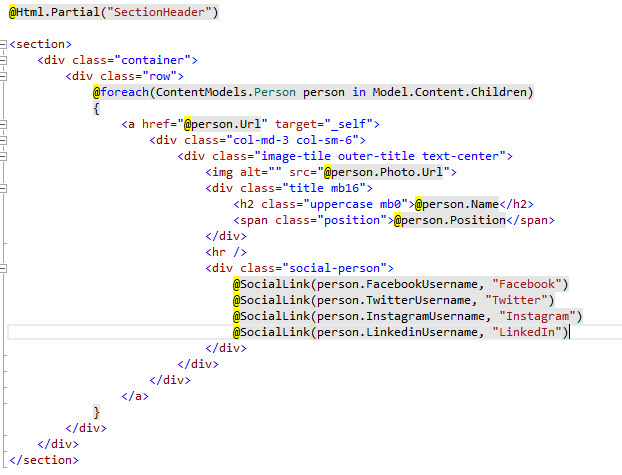Image resolution: width=622 pixels, height=475 pixels.
Task: Collapse the div class="title mb16" block
Action: point(3,188)
